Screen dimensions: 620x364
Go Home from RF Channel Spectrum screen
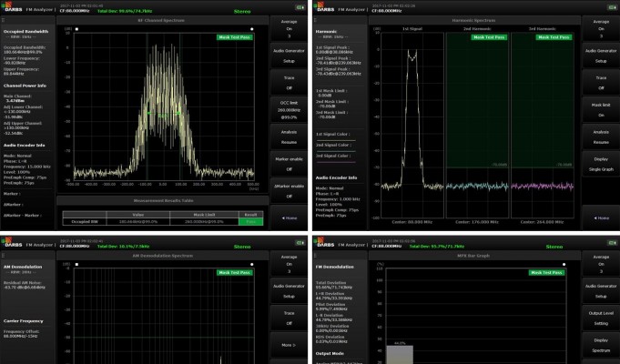click(x=289, y=217)
